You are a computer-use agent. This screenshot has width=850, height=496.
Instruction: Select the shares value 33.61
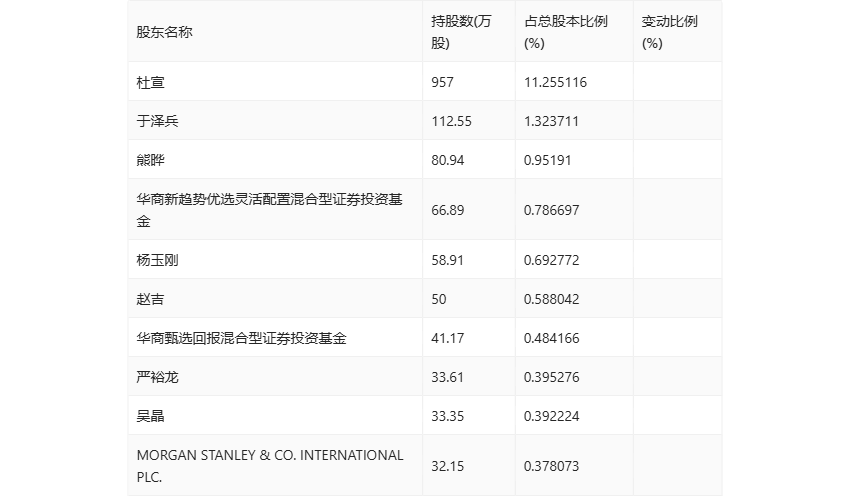pyautogui.click(x=448, y=377)
